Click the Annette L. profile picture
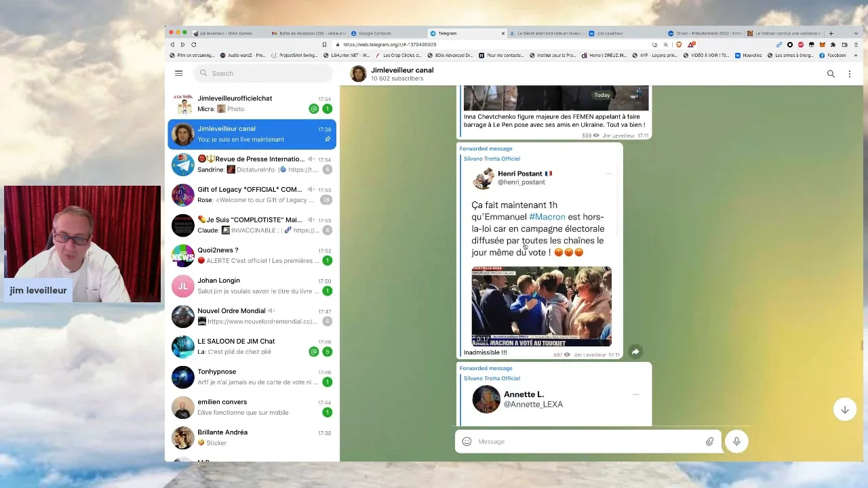This screenshot has width=868, height=488. [486, 399]
